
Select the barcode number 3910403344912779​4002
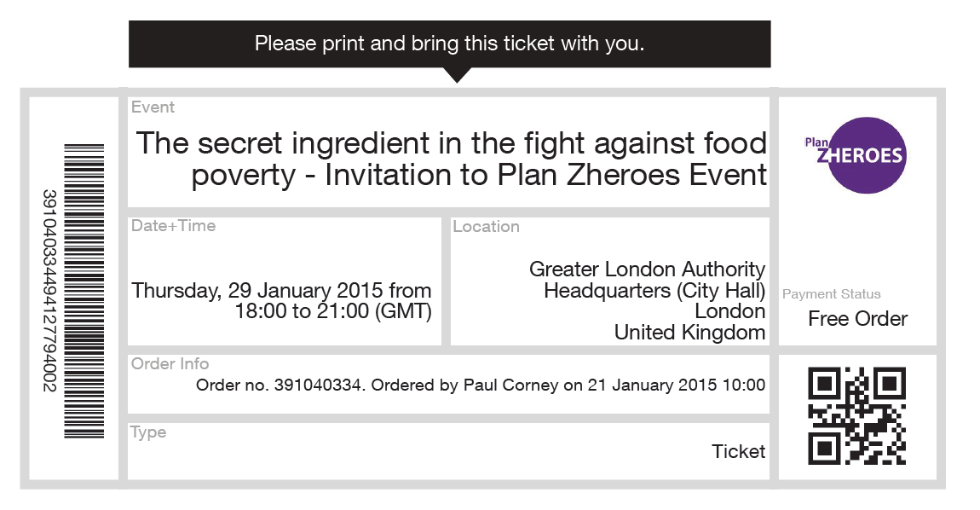point(49,291)
